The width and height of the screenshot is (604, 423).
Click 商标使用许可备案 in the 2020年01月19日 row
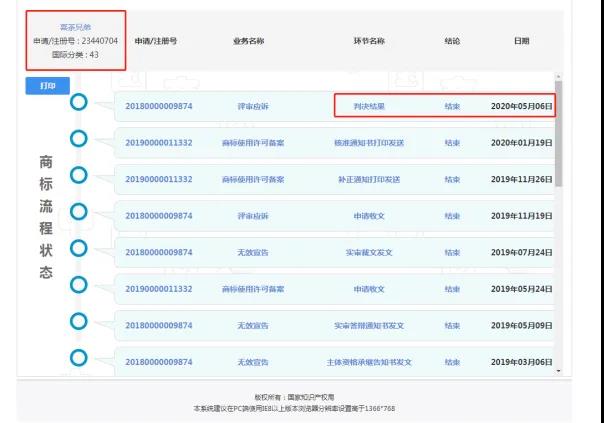coord(253,143)
